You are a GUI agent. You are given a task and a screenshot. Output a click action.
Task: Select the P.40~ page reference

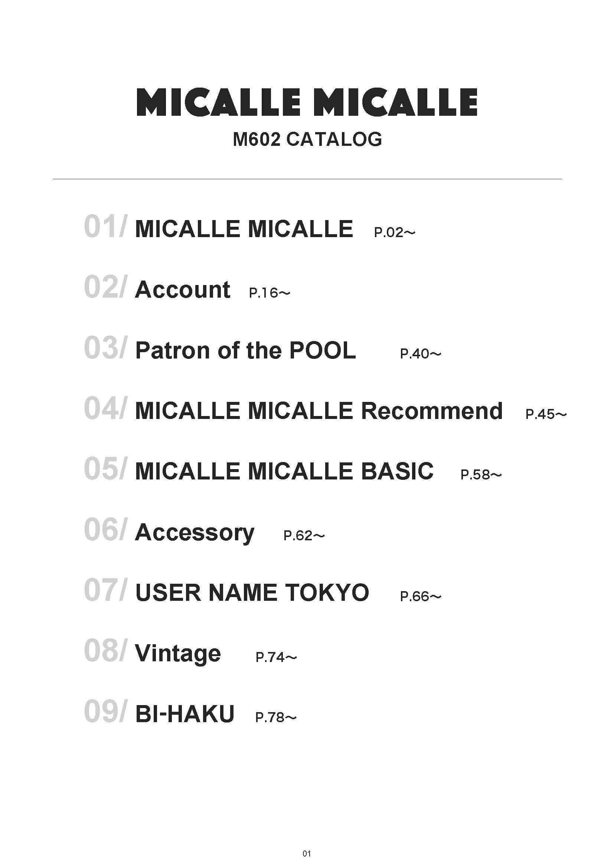[x=421, y=354]
